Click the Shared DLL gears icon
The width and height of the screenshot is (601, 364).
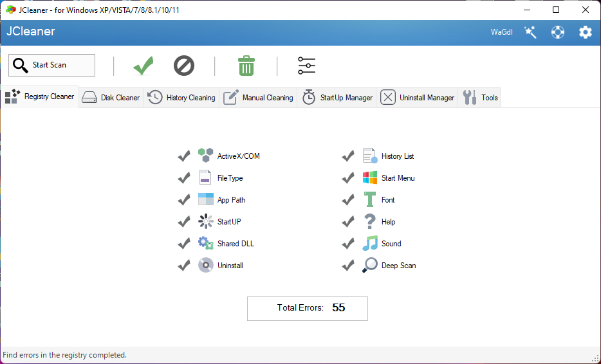(x=205, y=243)
